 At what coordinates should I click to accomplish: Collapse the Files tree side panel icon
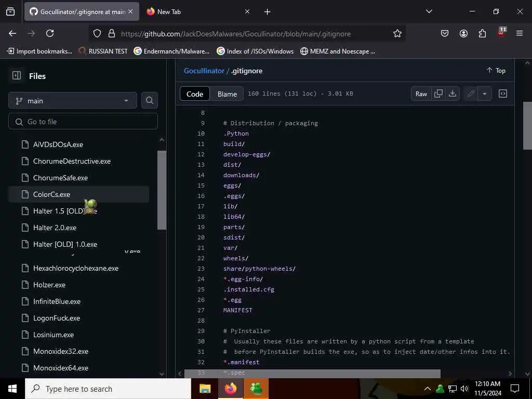click(x=16, y=76)
